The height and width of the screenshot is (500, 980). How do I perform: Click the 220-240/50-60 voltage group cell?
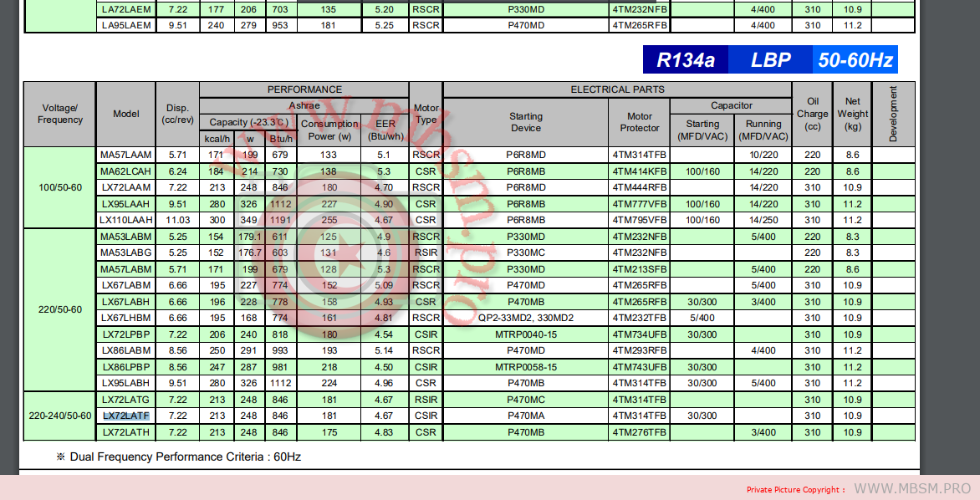60,416
